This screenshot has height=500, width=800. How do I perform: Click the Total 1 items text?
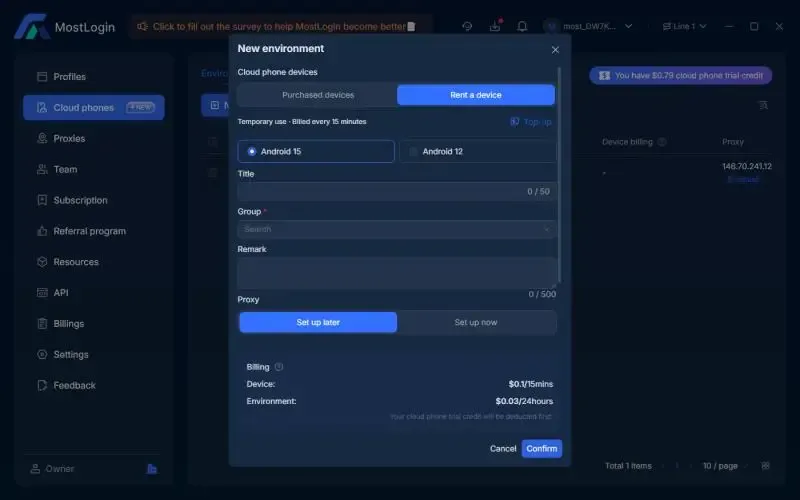pos(628,466)
